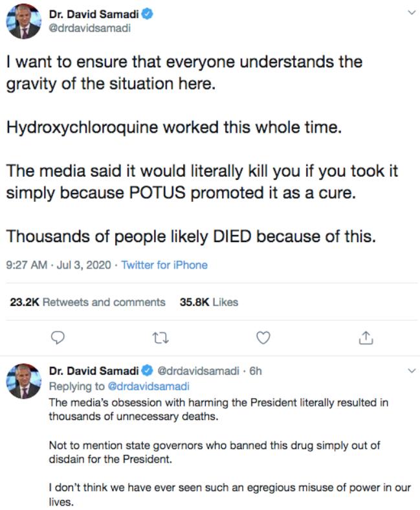
Task: Click the share upload icon
Action: pos(366,337)
